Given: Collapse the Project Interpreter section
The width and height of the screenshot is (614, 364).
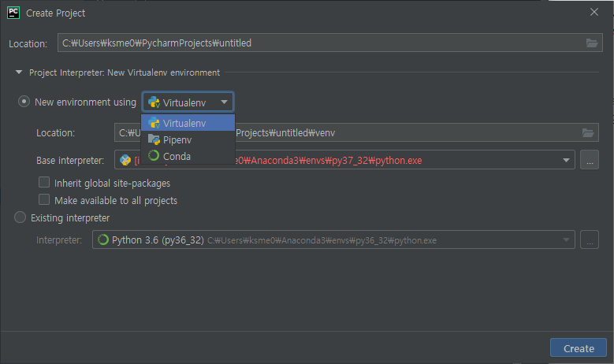Looking at the screenshot, I should 18,72.
